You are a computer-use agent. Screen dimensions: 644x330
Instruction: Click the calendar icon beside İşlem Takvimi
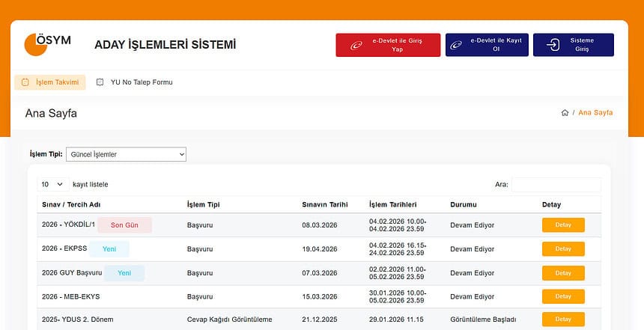point(25,82)
